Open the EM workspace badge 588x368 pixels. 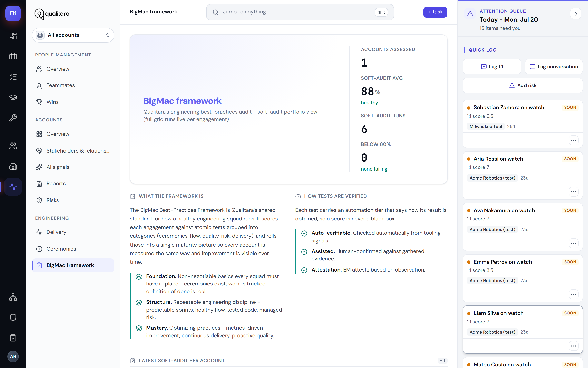[x=13, y=13]
